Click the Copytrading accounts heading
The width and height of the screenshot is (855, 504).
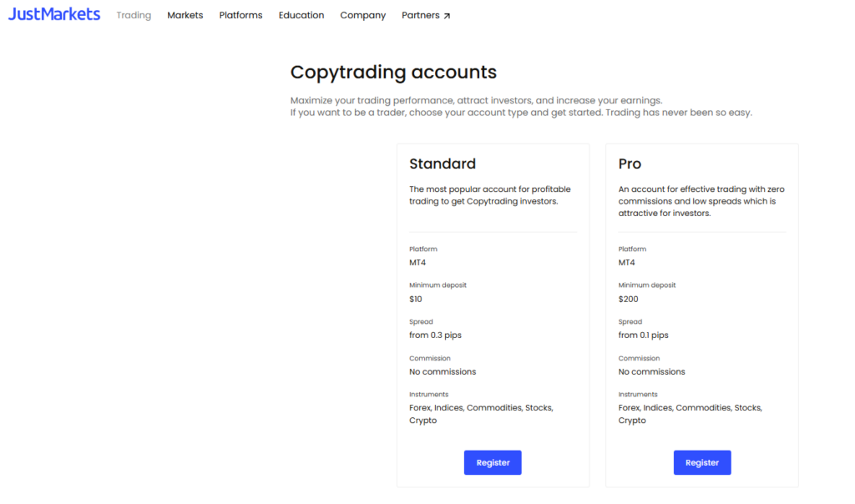393,72
